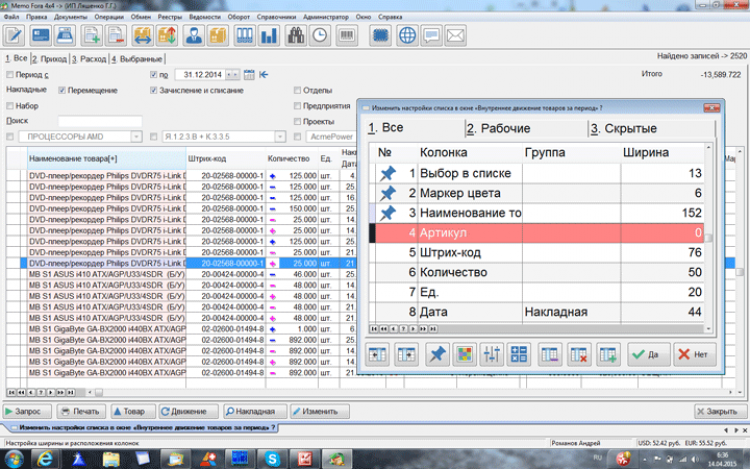The height and width of the screenshot is (469, 750).
Task: Open the customer (person) toolbar icon
Action: 194,35
